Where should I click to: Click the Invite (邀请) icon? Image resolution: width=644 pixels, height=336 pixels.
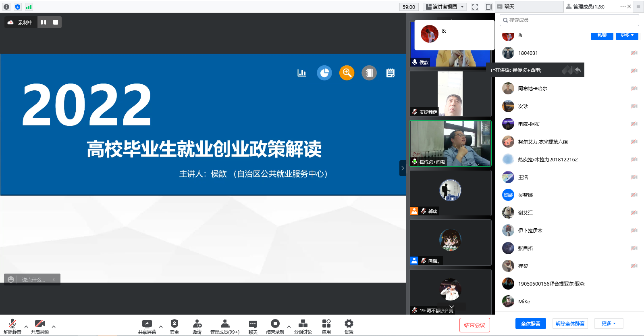click(x=197, y=324)
